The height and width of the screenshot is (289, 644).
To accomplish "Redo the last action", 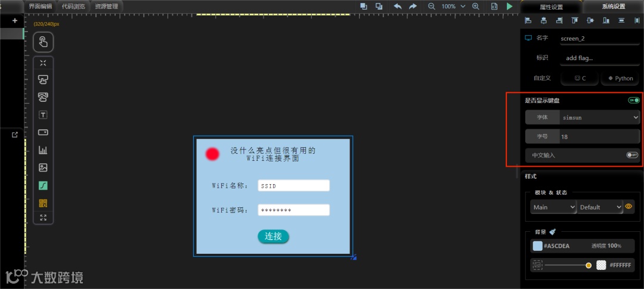I will tap(413, 6).
